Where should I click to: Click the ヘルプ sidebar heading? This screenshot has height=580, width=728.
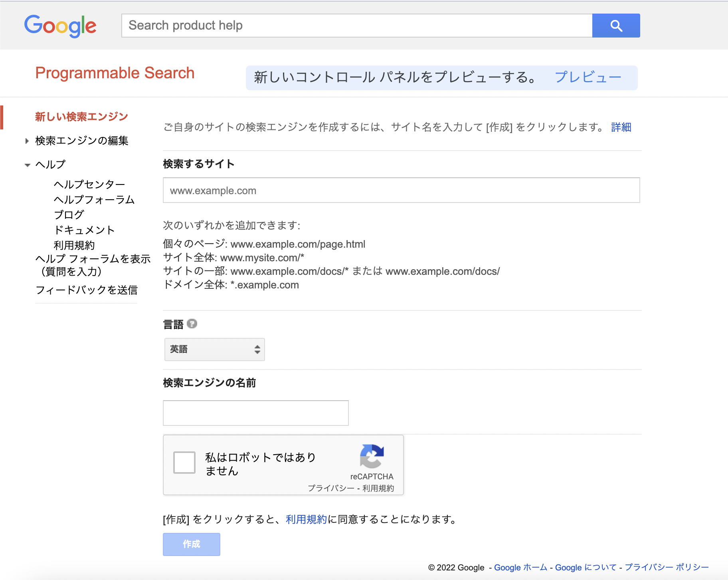50,165
